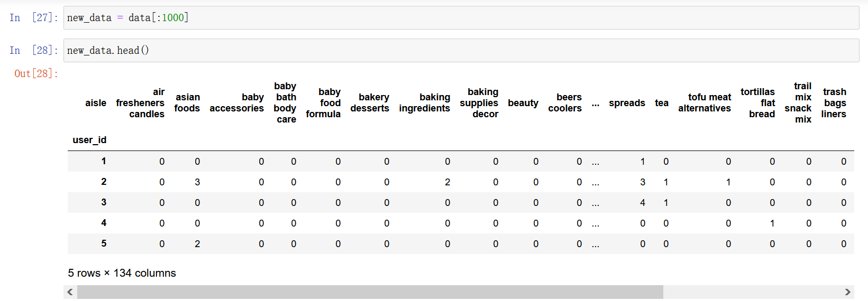Click the 'tortillas flat bread' column header
The height and width of the screenshot is (301, 868).
coord(757,103)
